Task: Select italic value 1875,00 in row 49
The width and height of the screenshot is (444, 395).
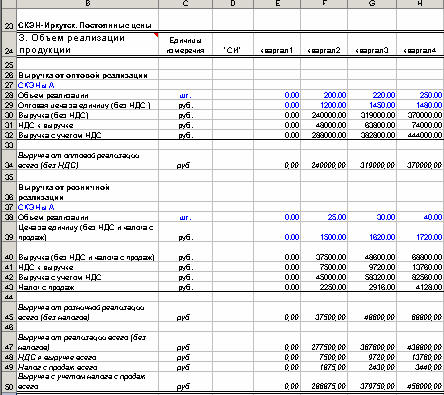Action: 333,367
